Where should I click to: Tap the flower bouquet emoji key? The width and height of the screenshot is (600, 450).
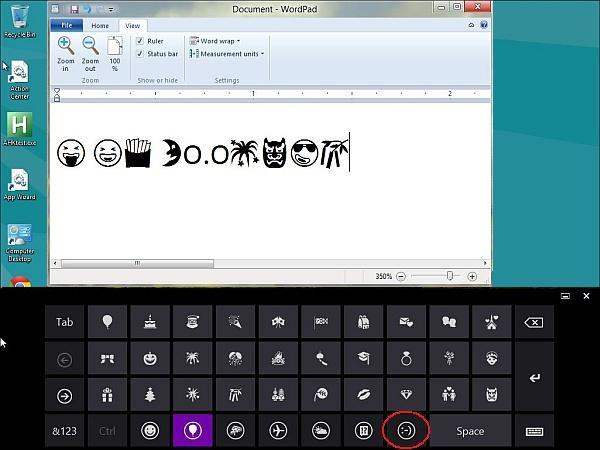point(449,359)
